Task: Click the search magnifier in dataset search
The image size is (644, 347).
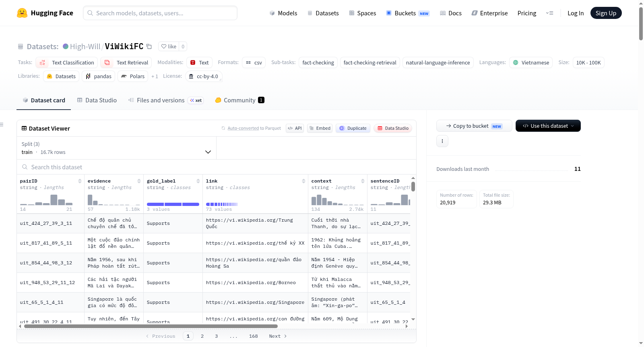Action: [x=25, y=167]
